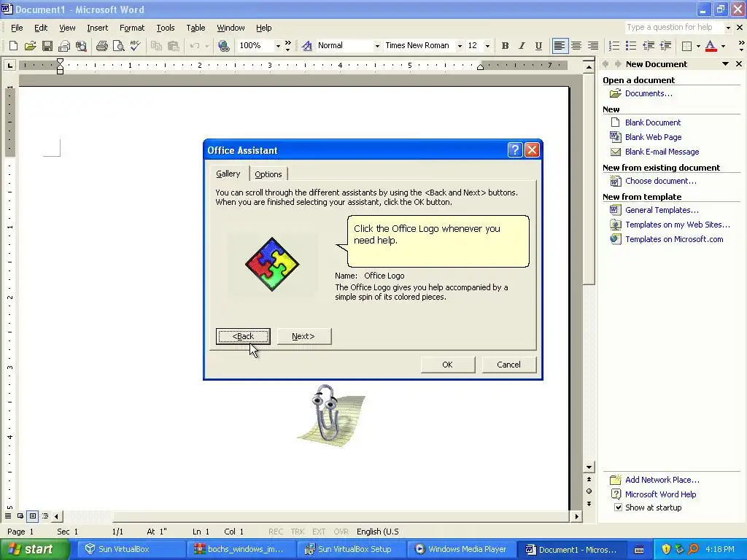The width and height of the screenshot is (747, 560).
Task: Click the Undo arrow icon
Action: tap(194, 46)
